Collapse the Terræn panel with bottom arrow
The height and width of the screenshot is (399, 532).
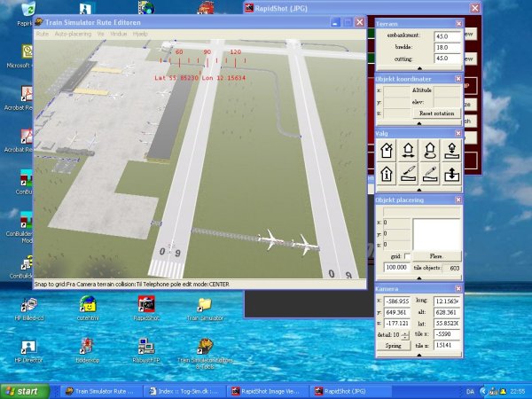[419, 69]
